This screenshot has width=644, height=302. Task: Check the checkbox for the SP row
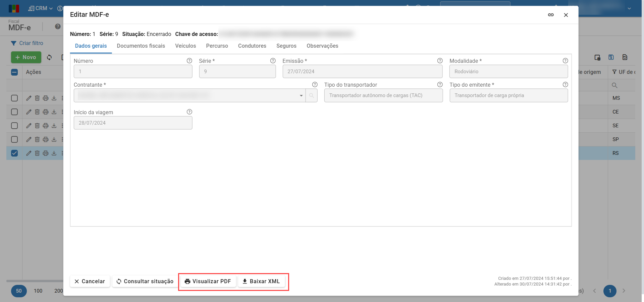pyautogui.click(x=14, y=139)
